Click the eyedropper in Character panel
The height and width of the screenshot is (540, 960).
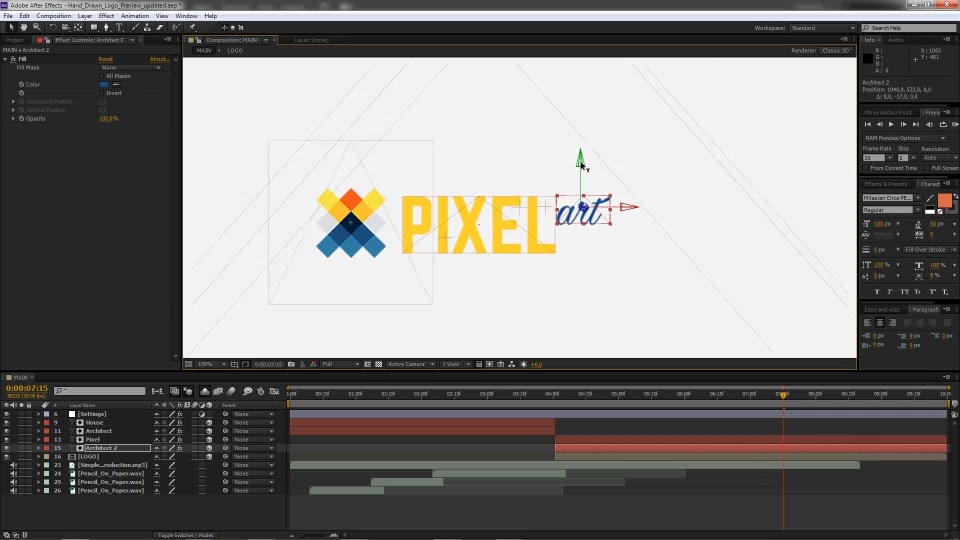931,198
